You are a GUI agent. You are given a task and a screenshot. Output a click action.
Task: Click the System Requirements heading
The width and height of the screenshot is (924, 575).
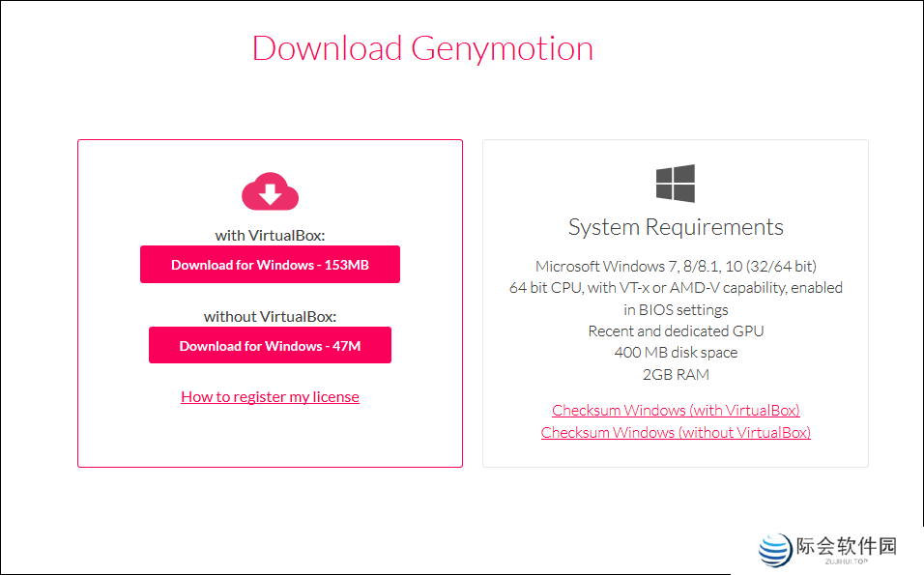point(675,226)
